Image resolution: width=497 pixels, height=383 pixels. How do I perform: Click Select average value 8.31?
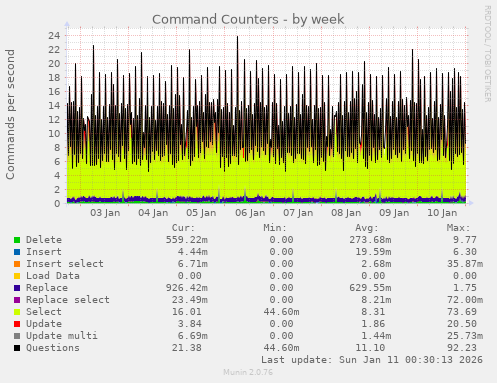[x=373, y=312]
